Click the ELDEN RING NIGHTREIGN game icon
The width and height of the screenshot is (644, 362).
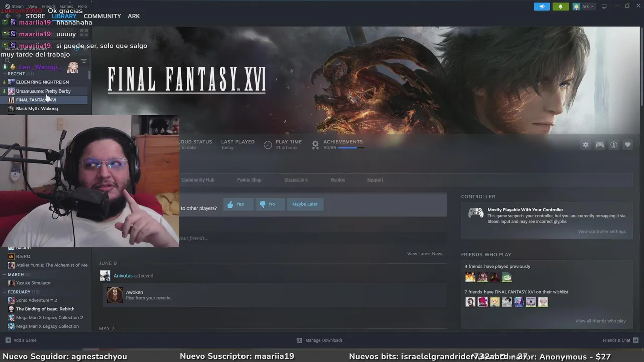(x=11, y=82)
